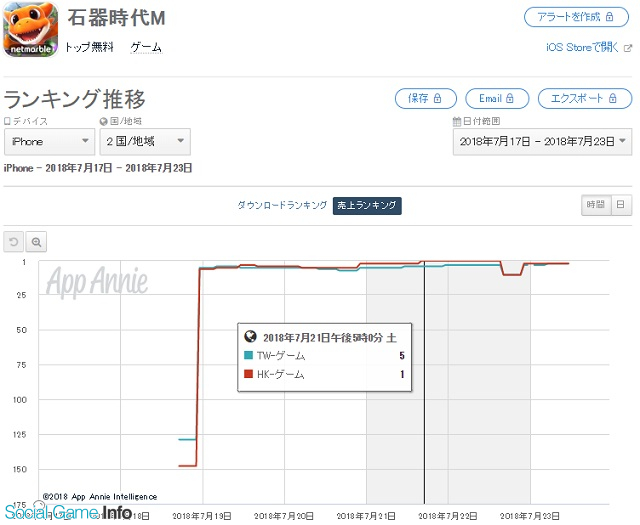The image size is (640, 525).
Task: Click the magnifier zoom icon above chart
Action: 36,242
